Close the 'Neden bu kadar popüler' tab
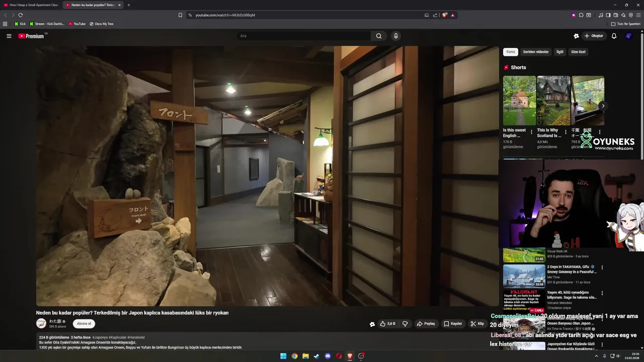The image size is (644, 362). (120, 5)
